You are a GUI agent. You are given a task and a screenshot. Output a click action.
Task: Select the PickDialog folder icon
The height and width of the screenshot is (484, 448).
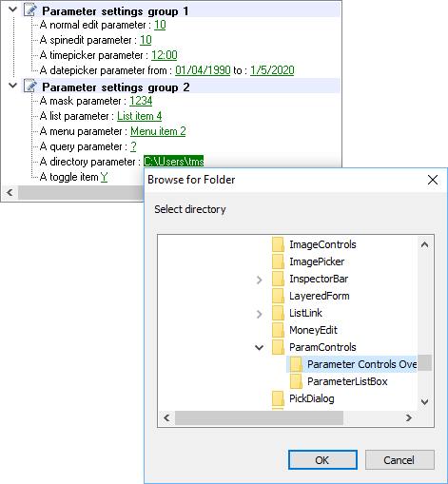[x=278, y=398]
